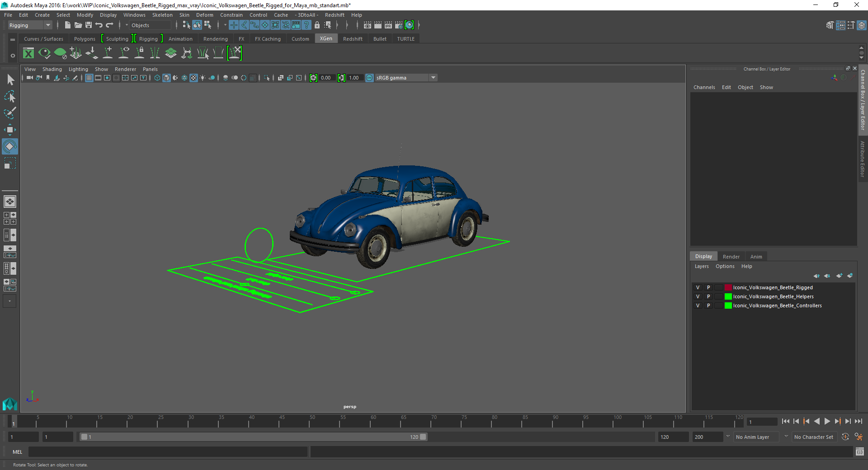Click XGen shelf icon with green layered tiles

171,53
